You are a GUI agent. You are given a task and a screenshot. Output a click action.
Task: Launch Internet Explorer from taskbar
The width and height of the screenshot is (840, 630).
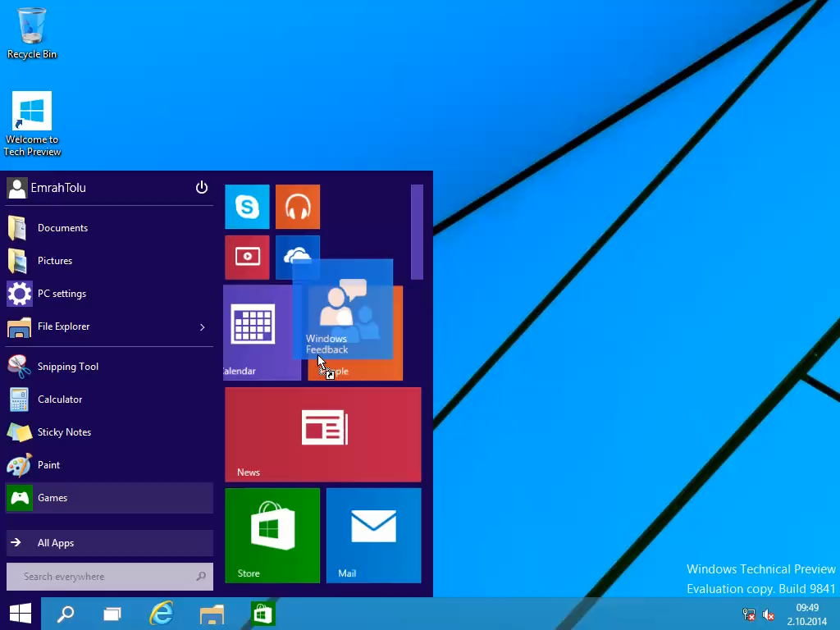point(162,614)
